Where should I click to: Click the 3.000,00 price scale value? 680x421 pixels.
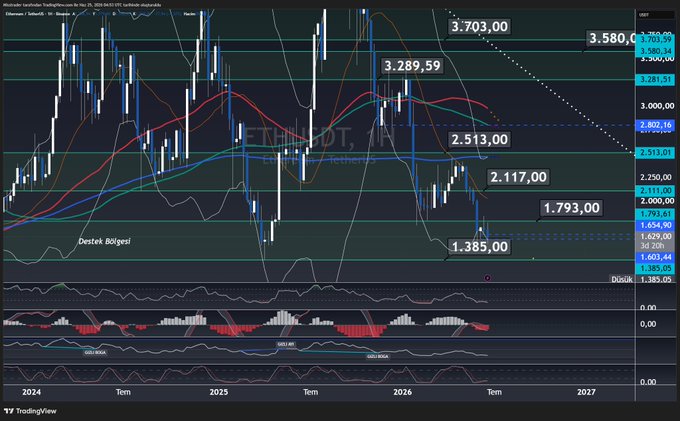pyautogui.click(x=657, y=106)
